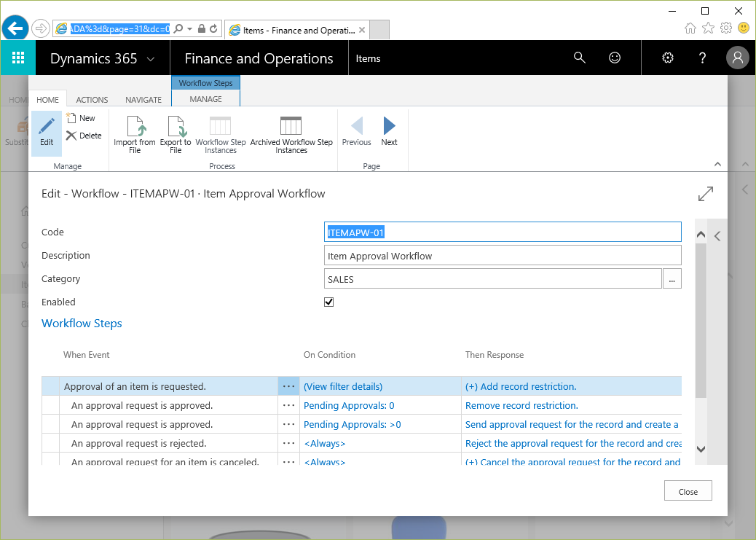The height and width of the screenshot is (540, 756).
Task: Expand the Dynamics 365 dropdown chevron
Action: click(151, 59)
